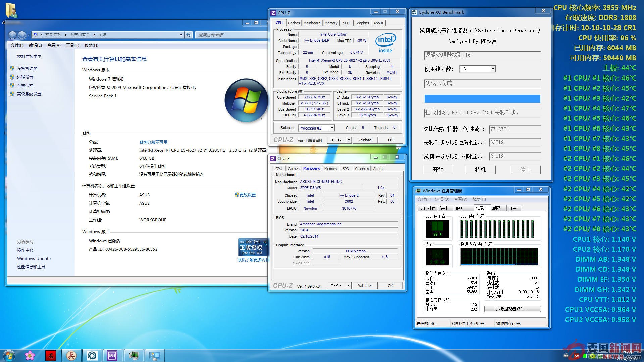Click the 物理内存使用记录 graph

499,257
